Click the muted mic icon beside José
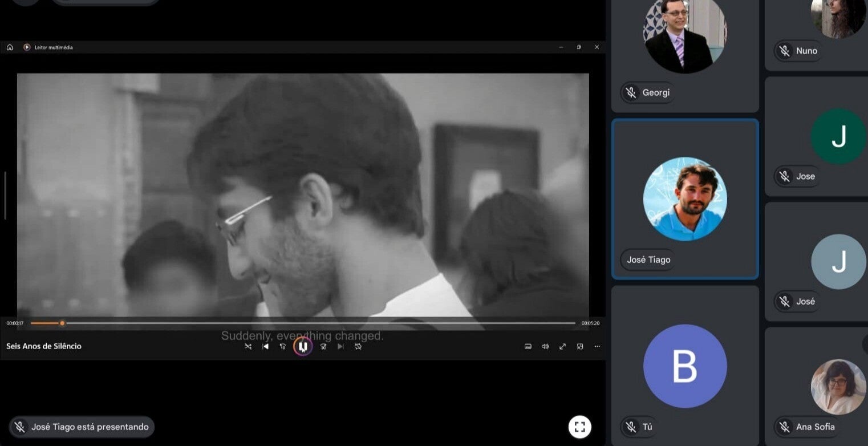868x446 pixels. click(x=785, y=301)
